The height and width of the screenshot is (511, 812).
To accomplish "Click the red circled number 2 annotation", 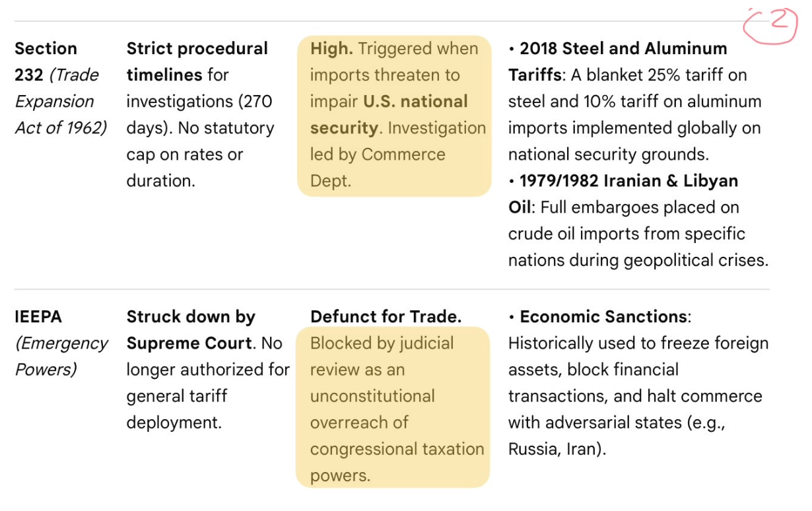I will [770, 24].
